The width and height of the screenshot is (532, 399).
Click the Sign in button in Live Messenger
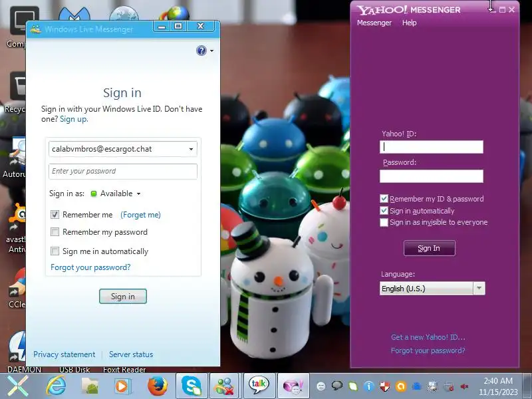pyautogui.click(x=123, y=297)
